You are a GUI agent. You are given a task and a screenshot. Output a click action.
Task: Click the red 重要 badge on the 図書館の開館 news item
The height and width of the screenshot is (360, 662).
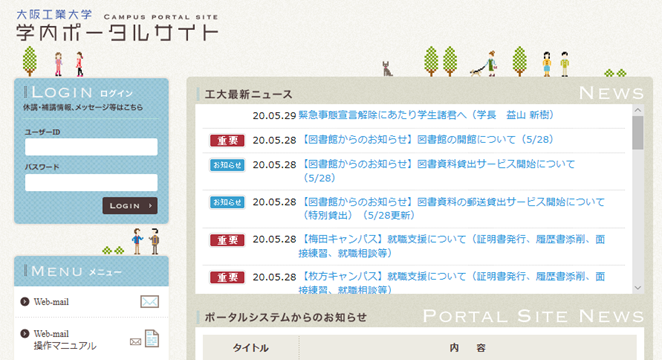[x=227, y=141]
